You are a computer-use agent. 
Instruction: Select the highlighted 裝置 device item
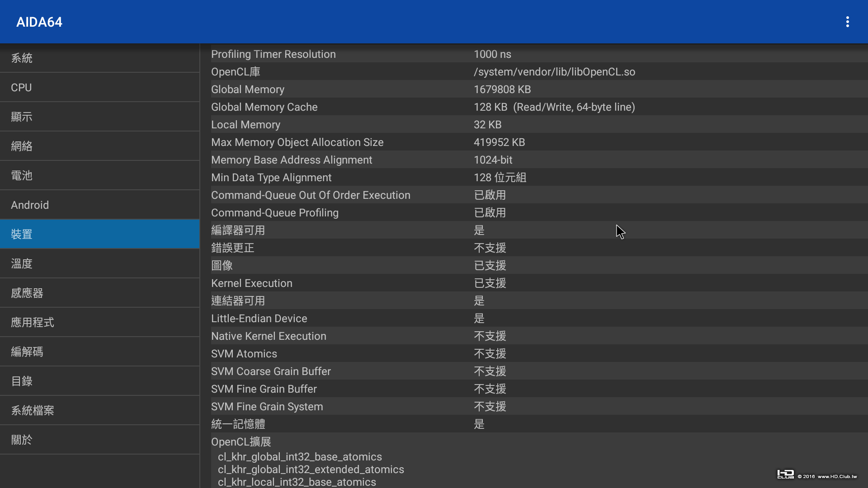point(99,234)
